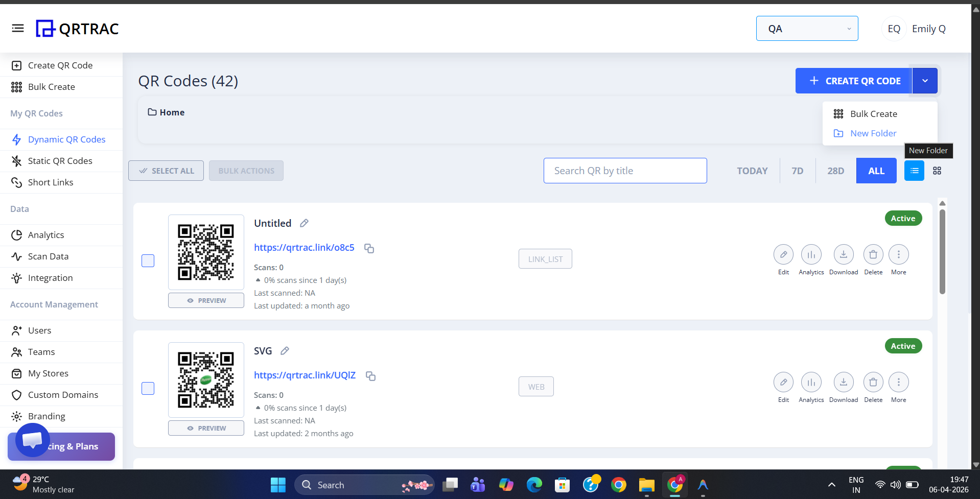Image resolution: width=980 pixels, height=499 pixels.
Task: Open the Download icon for the Untitled QR
Action: pos(843,254)
